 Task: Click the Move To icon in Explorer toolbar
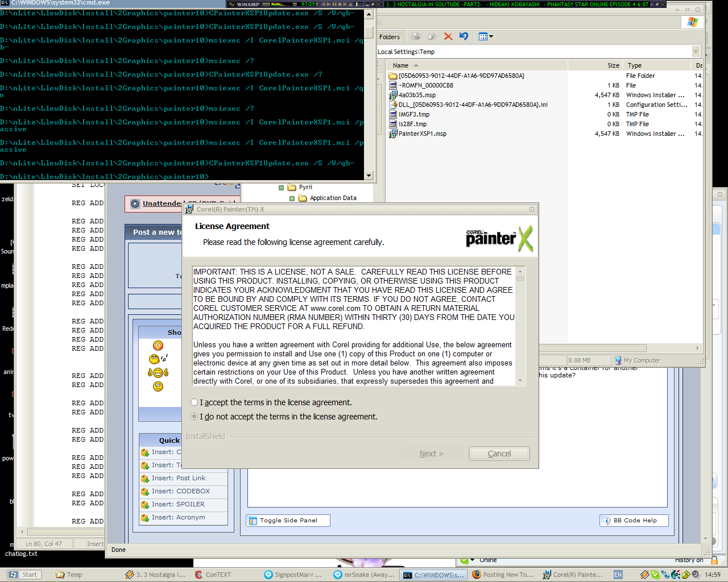[416, 36]
